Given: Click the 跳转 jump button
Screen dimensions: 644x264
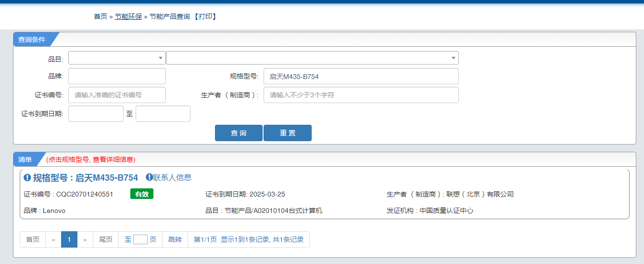Looking at the screenshot, I should click(175, 239).
